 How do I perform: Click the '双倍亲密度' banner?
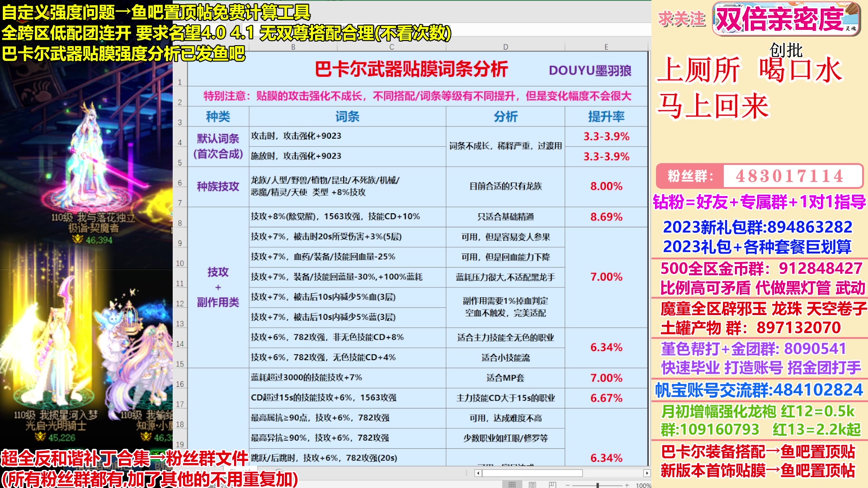pos(786,19)
